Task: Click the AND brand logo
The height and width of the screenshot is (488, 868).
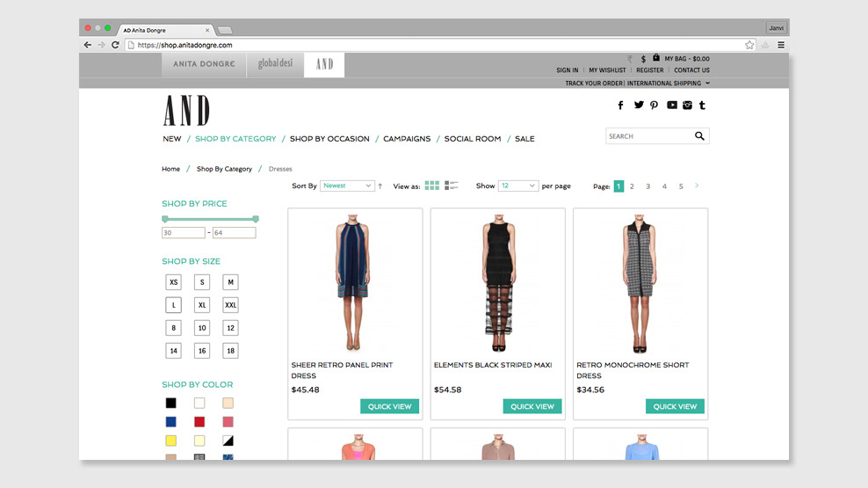Action: click(x=186, y=110)
